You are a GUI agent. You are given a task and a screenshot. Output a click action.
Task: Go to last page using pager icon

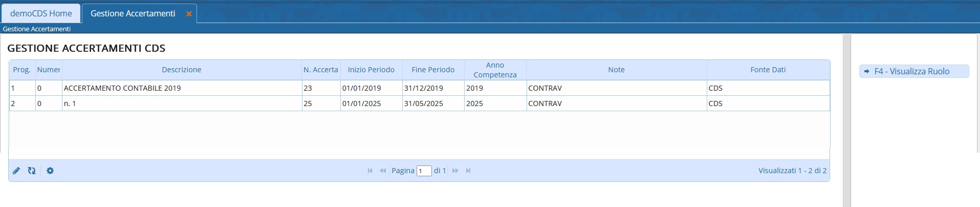coord(468,171)
